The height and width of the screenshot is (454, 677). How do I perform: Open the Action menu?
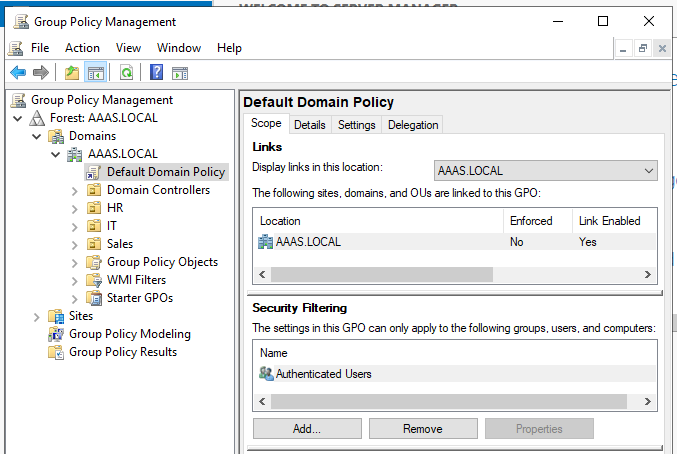point(82,48)
